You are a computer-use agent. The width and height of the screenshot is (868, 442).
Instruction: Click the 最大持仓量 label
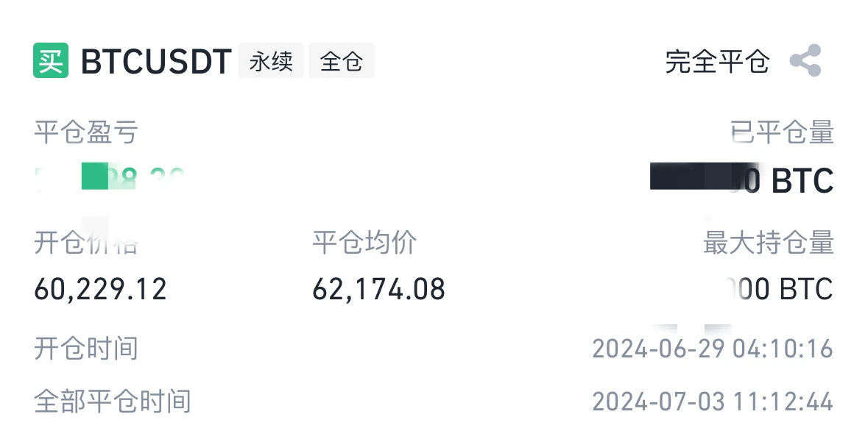tap(769, 243)
